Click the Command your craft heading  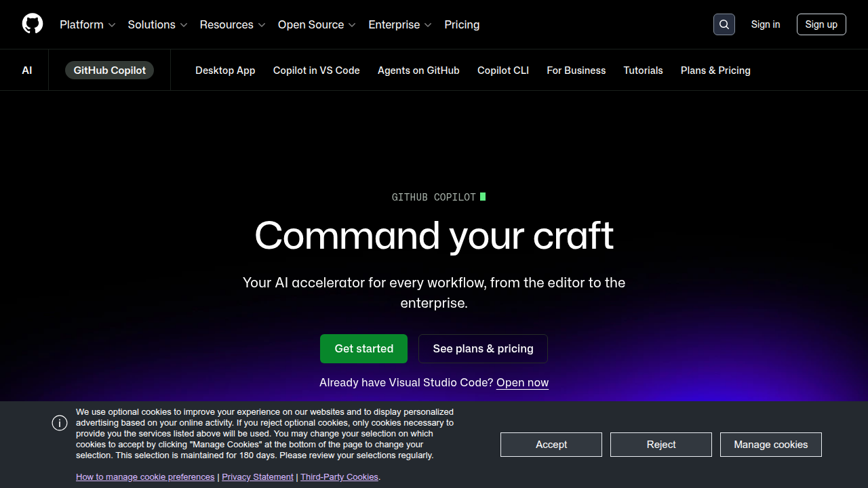click(434, 236)
